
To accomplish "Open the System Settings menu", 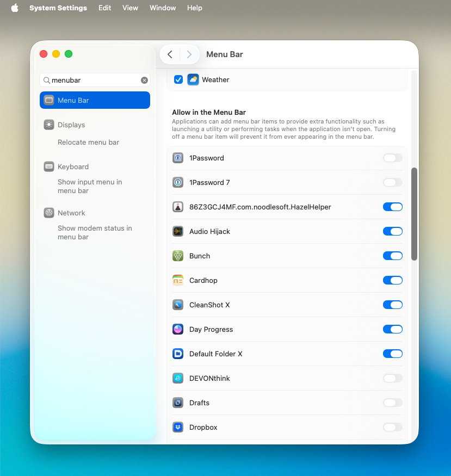I will tap(58, 8).
